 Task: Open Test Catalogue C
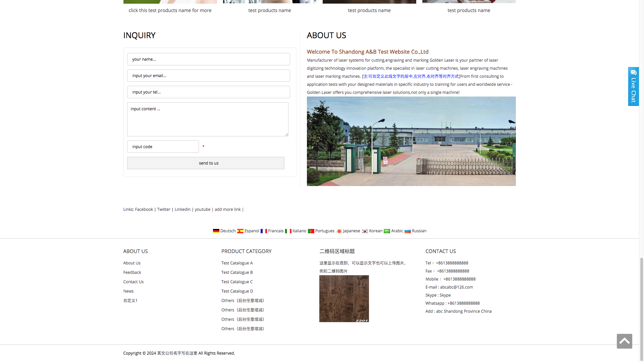(237, 282)
